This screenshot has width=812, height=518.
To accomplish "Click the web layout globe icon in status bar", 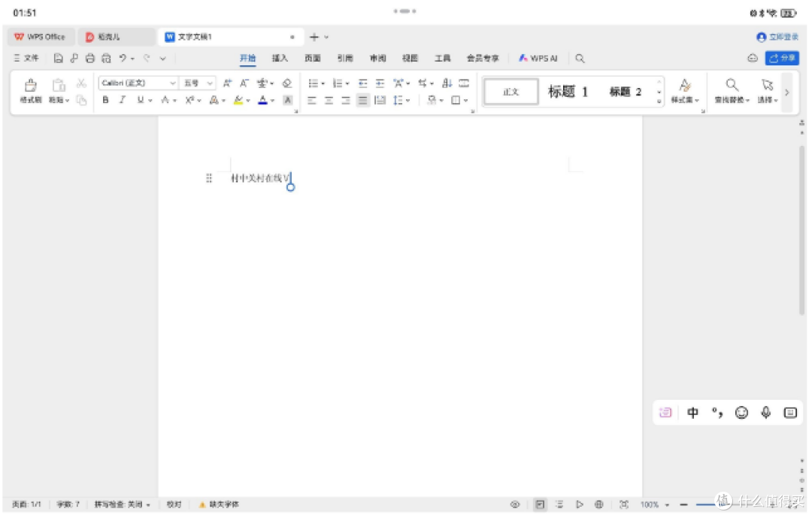I will (599, 504).
